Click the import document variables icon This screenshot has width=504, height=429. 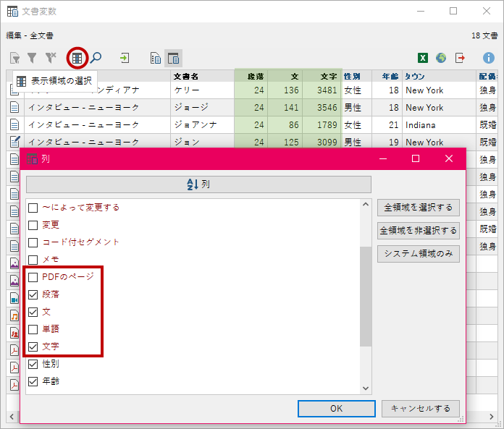[x=125, y=58]
